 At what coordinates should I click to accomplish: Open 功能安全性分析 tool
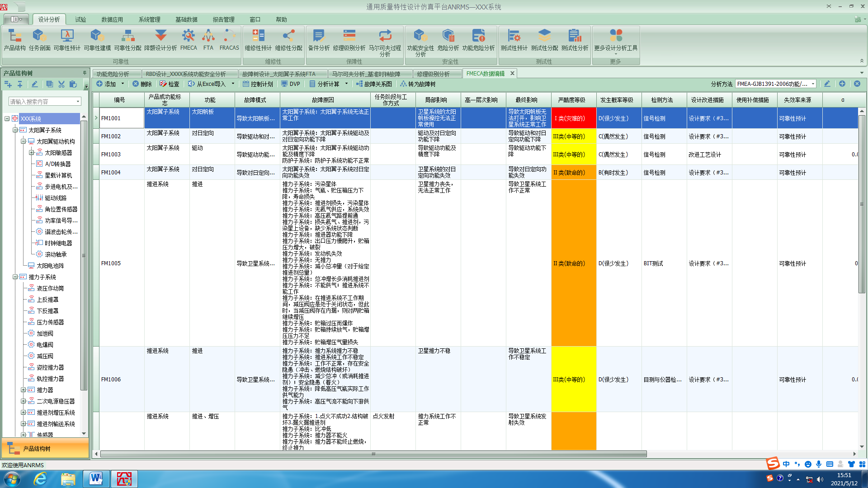[420, 43]
